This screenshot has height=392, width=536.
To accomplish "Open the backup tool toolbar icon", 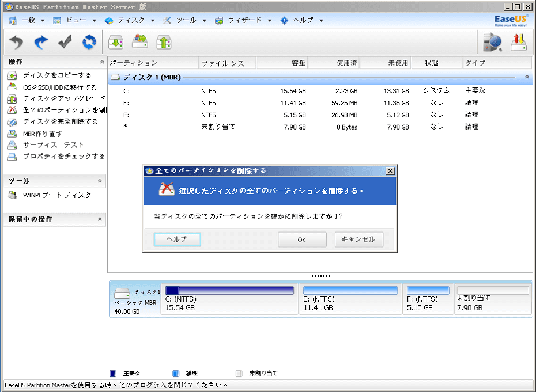I will click(x=519, y=43).
